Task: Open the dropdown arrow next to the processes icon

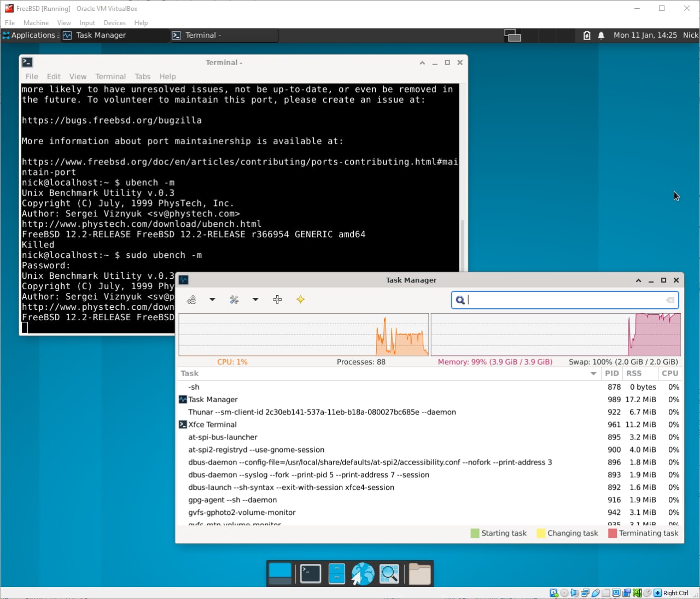Action: tap(212, 299)
